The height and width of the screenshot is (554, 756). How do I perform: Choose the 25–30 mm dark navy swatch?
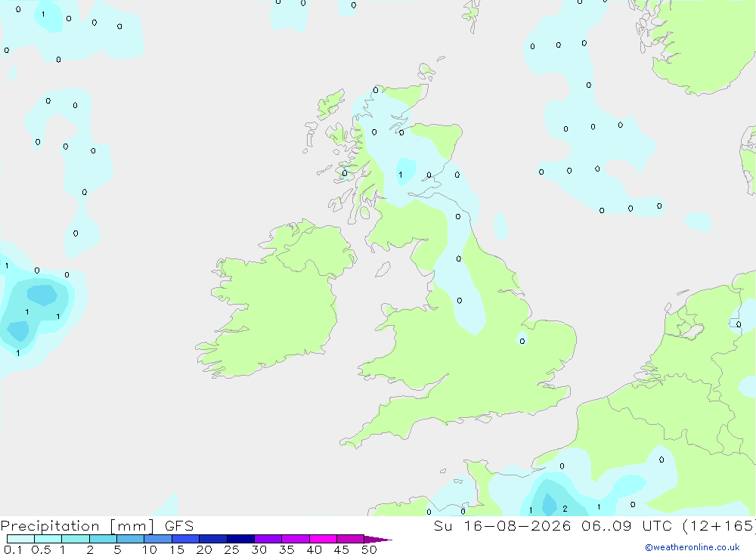tap(240, 539)
